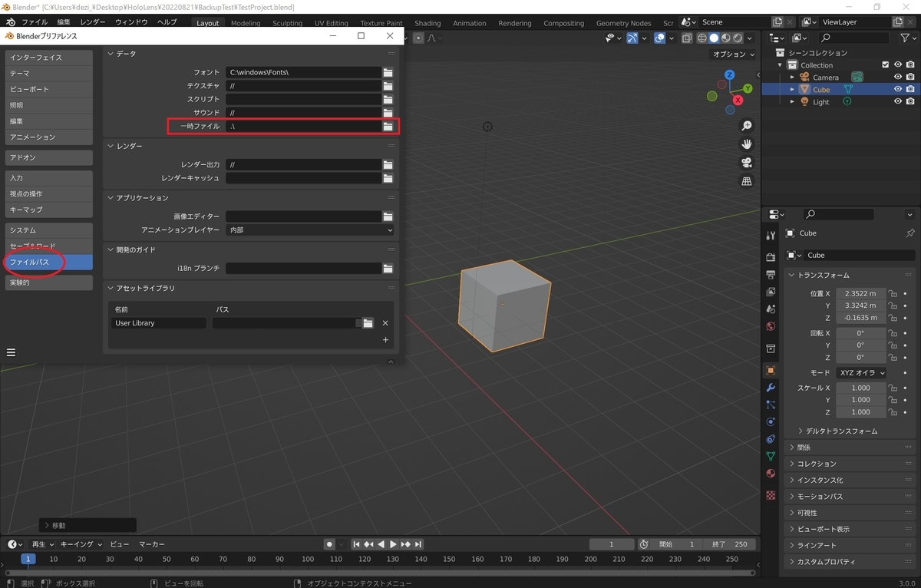Click the pan view hand icon
The width and height of the screenshot is (921, 588).
pyautogui.click(x=746, y=144)
